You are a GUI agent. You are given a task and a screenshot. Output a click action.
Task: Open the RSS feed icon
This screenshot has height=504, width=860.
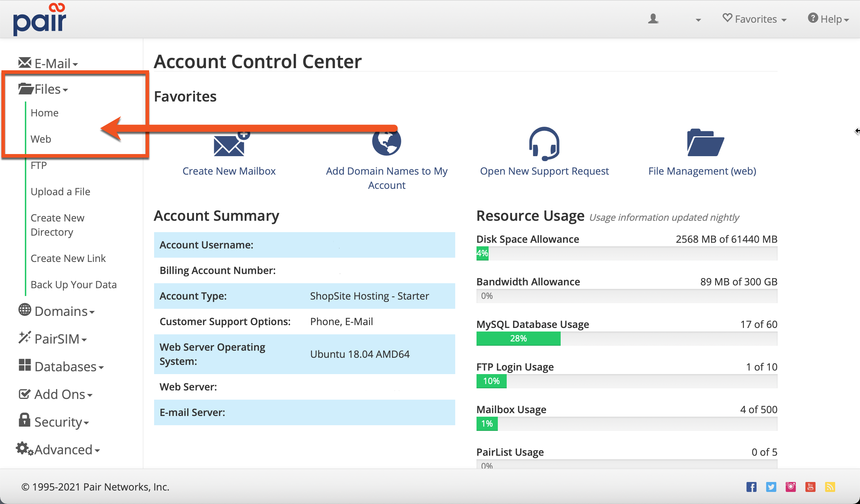[830, 487]
